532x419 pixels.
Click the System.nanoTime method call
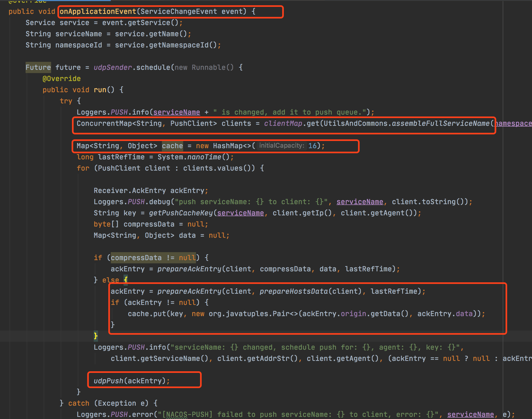point(204,157)
